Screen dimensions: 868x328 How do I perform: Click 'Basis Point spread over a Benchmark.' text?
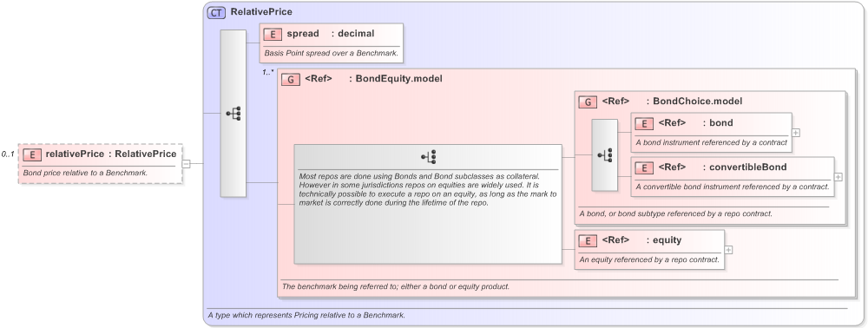(332, 54)
